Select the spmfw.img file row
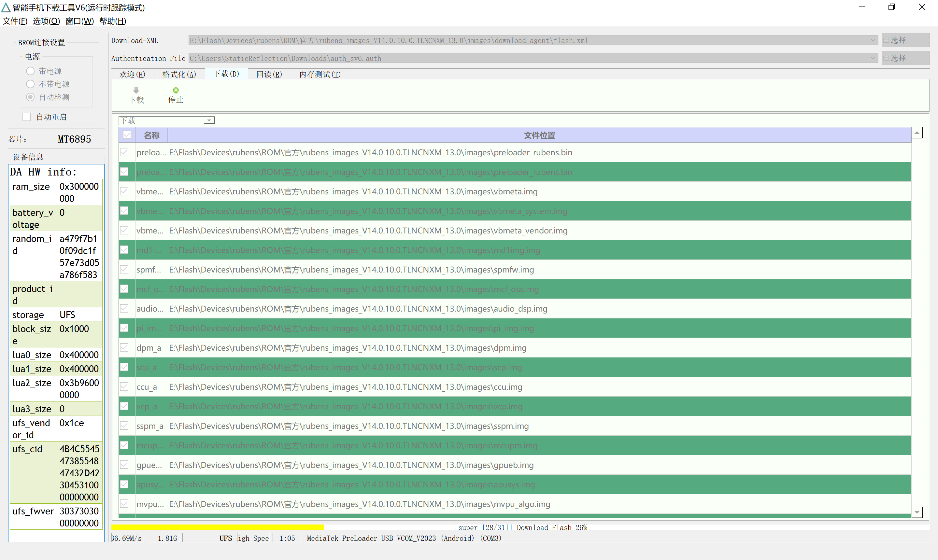Image resolution: width=938 pixels, height=560 pixels. pos(515,270)
